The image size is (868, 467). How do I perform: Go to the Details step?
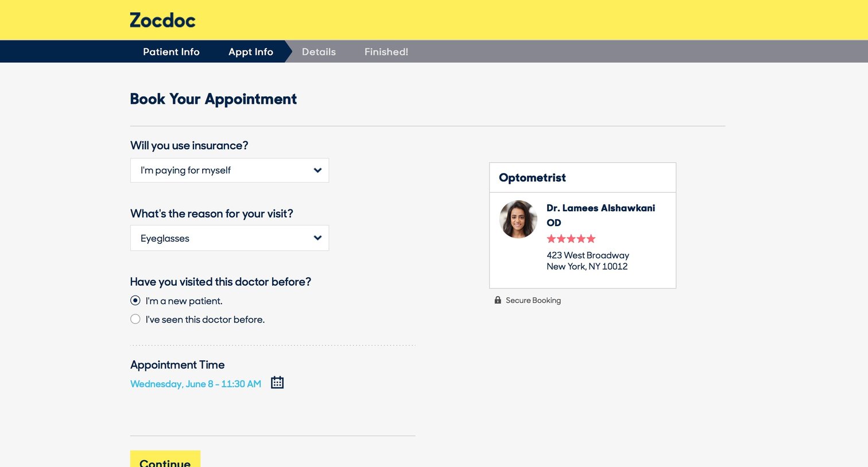pyautogui.click(x=319, y=52)
